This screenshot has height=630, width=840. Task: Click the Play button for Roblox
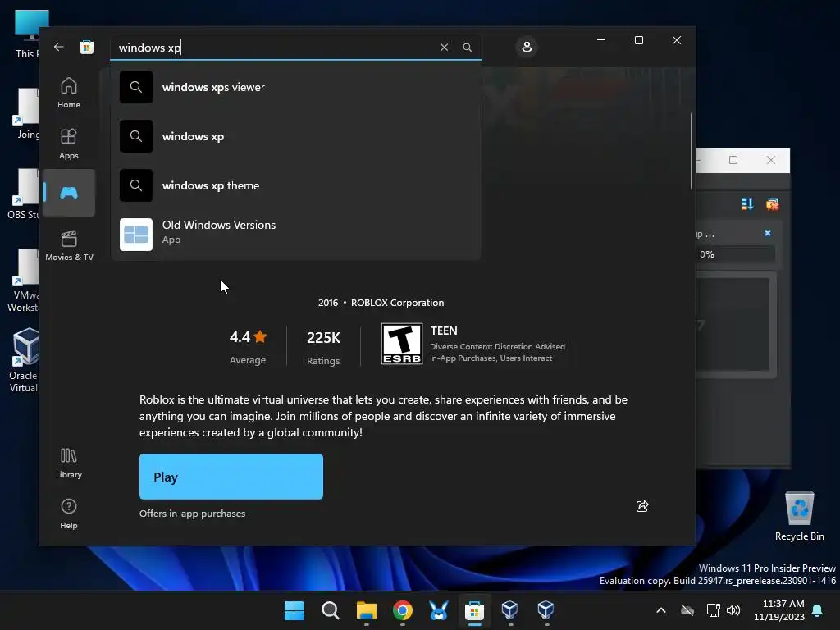[x=231, y=477]
